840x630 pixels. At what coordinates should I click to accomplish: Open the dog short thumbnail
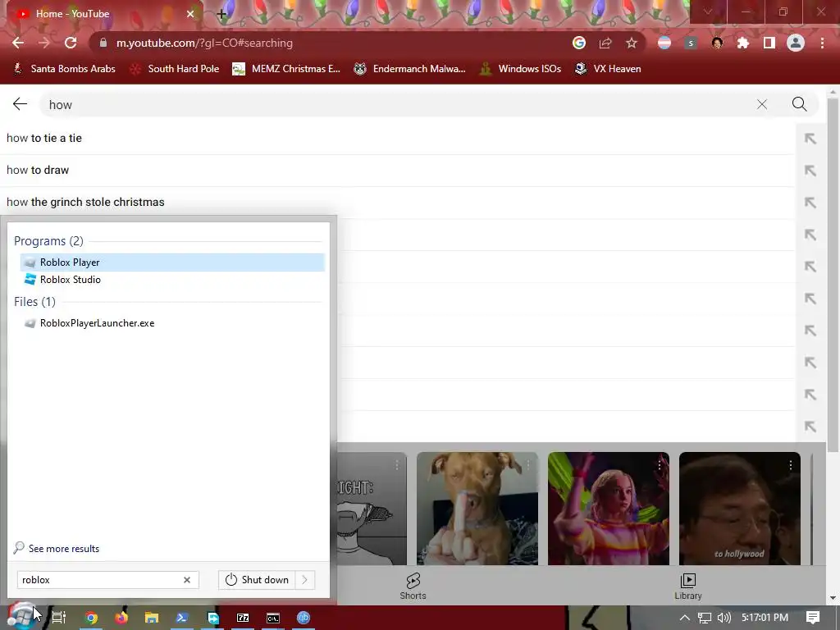[x=477, y=508]
